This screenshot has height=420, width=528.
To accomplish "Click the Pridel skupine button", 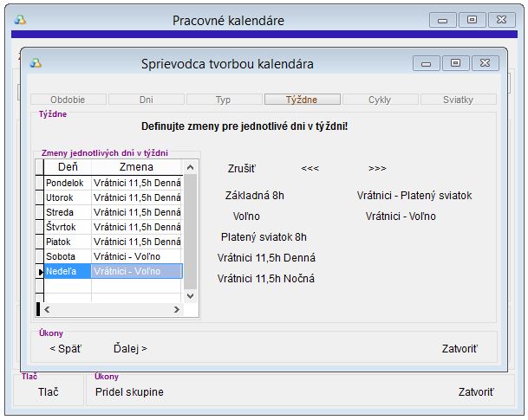I will (x=129, y=392).
